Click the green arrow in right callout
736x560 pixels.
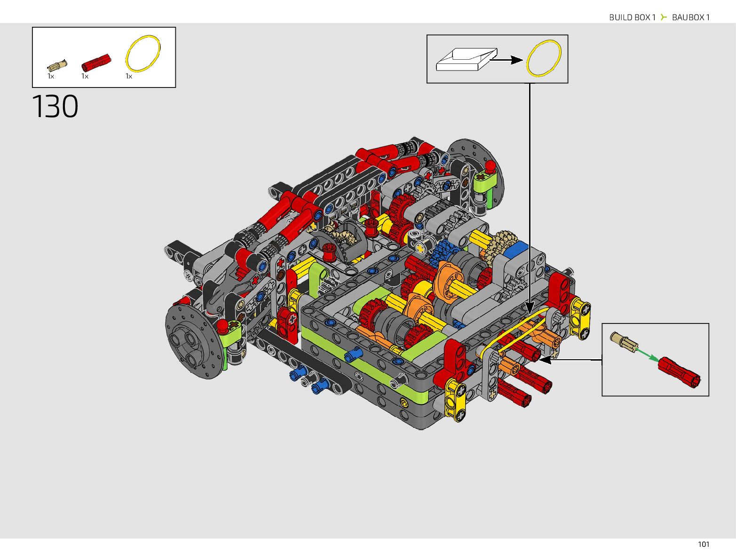pyautogui.click(x=648, y=355)
